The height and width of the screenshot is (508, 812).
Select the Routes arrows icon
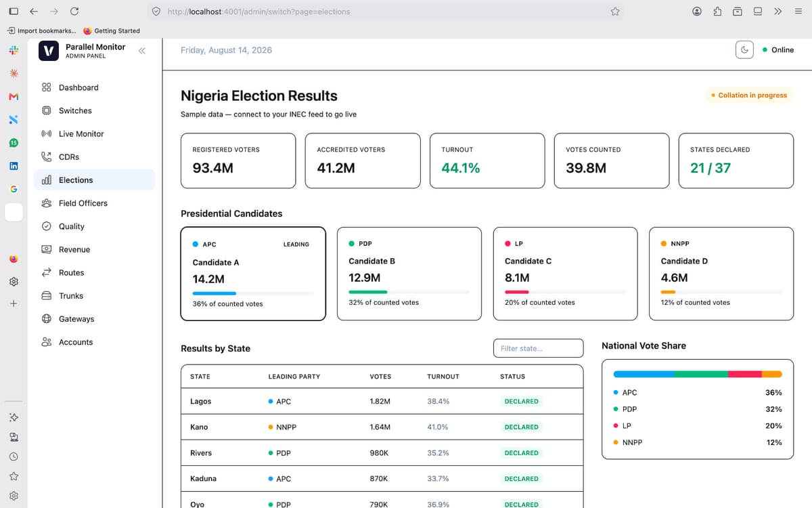pyautogui.click(x=47, y=272)
